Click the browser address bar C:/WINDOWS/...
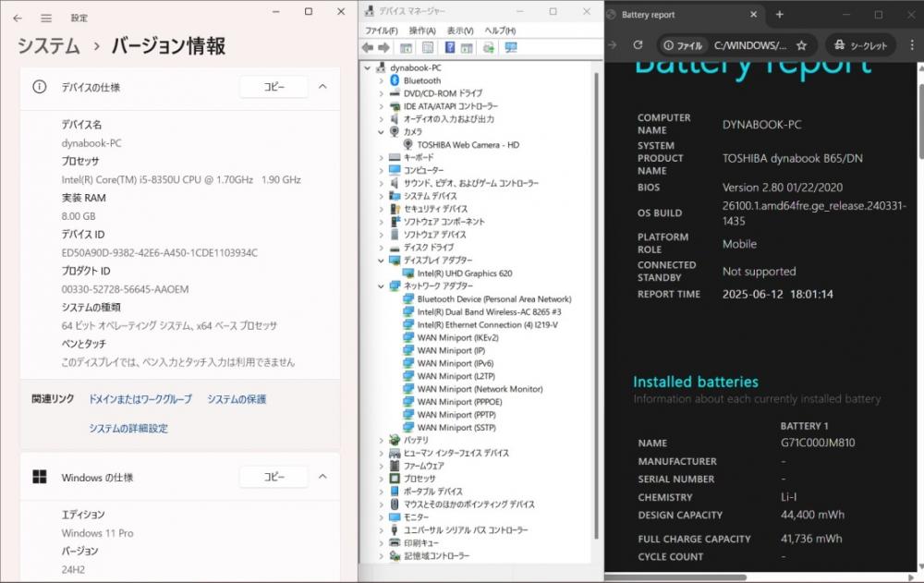Image resolution: width=924 pixels, height=583 pixels. coord(750,45)
